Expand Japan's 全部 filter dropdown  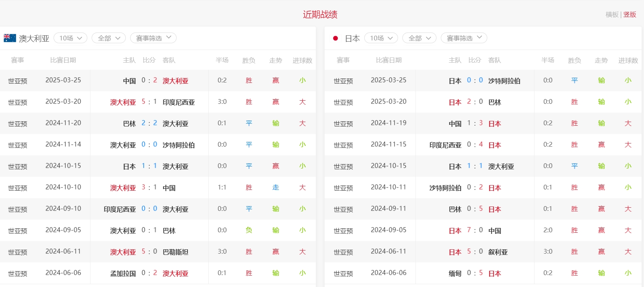point(419,38)
